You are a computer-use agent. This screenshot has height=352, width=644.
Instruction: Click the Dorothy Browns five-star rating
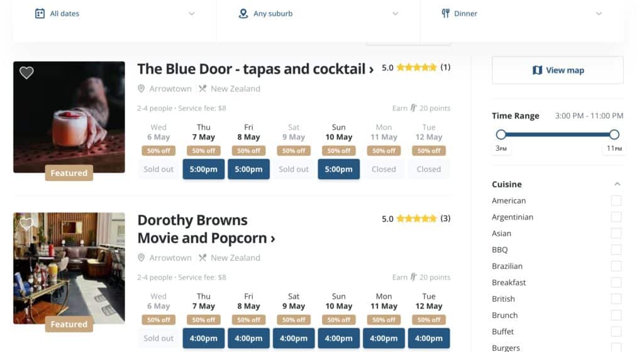click(x=416, y=219)
